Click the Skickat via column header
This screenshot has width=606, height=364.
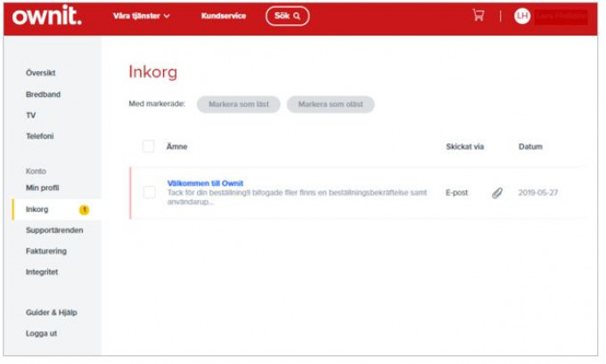click(x=465, y=147)
